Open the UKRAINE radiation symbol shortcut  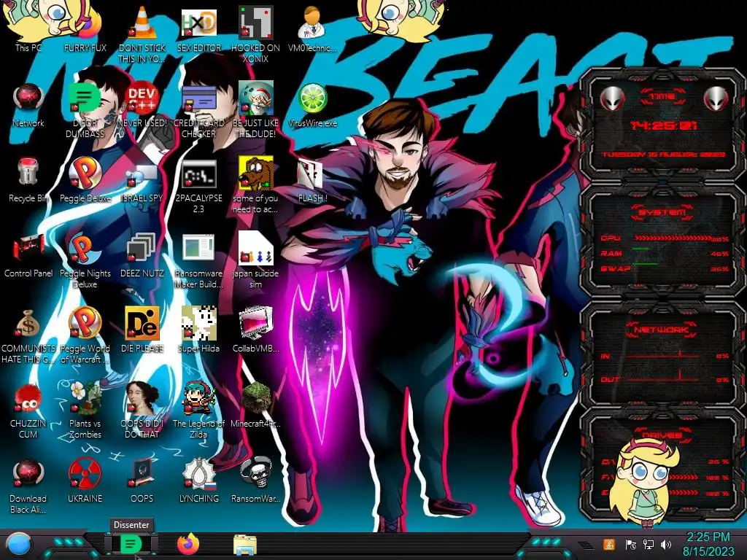tap(85, 480)
